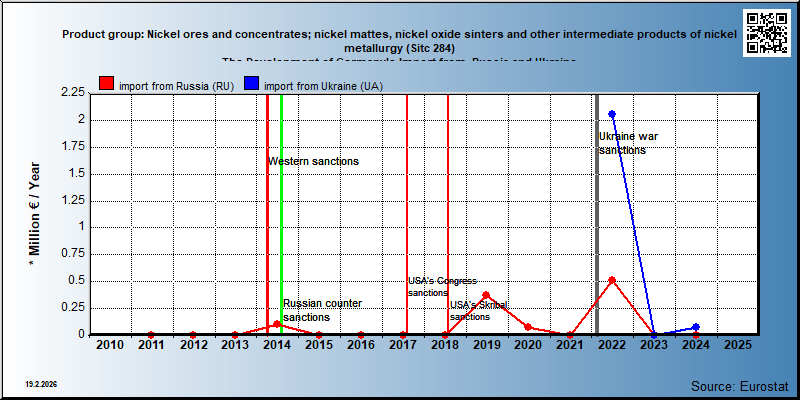Select the red Russia legend swatch
Image resolution: width=800 pixels, height=400 pixels.
click(107, 84)
